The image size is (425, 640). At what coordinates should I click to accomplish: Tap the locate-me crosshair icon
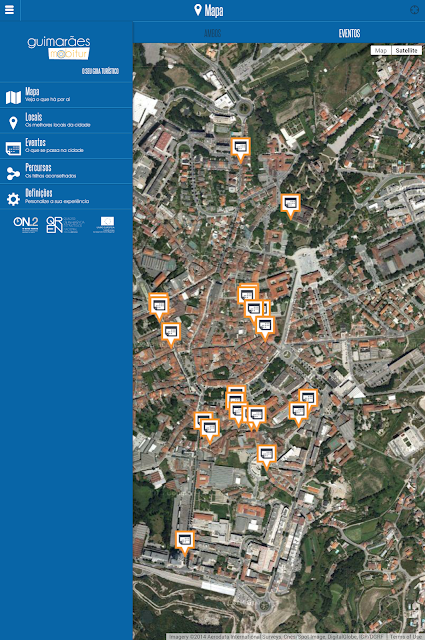(414, 10)
